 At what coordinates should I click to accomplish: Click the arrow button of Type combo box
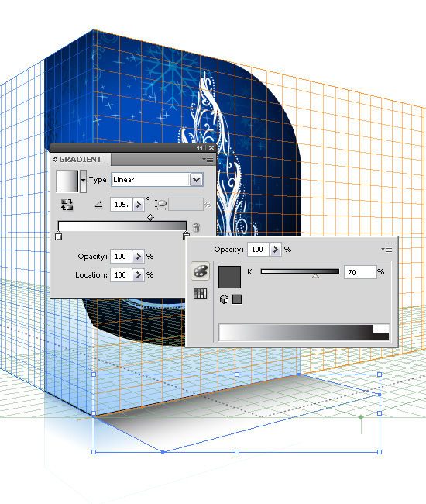tap(197, 180)
